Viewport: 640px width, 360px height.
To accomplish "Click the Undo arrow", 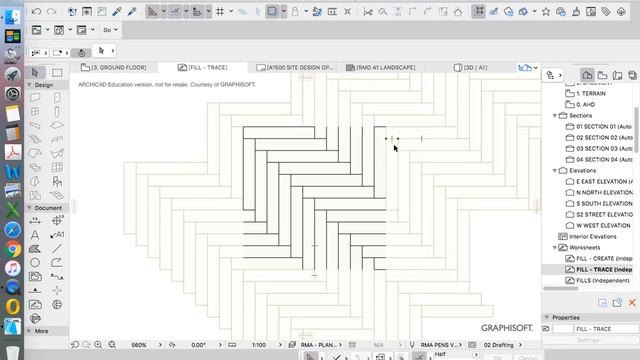I will coord(36,11).
